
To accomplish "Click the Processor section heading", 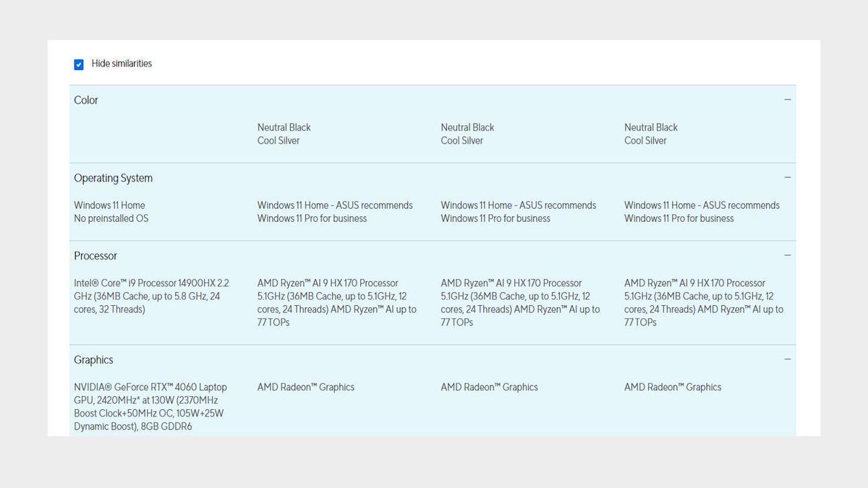I will click(x=95, y=256).
